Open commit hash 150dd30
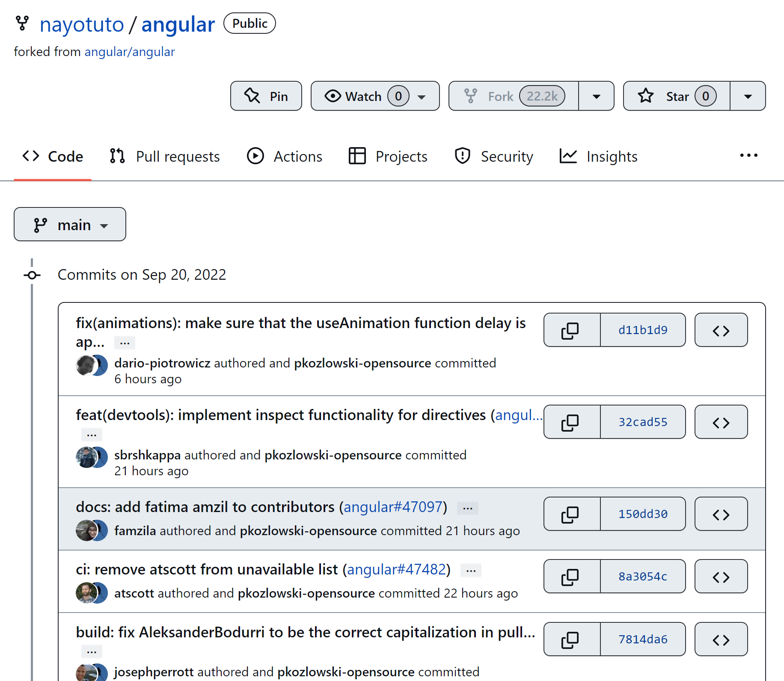This screenshot has width=784, height=681. click(643, 514)
